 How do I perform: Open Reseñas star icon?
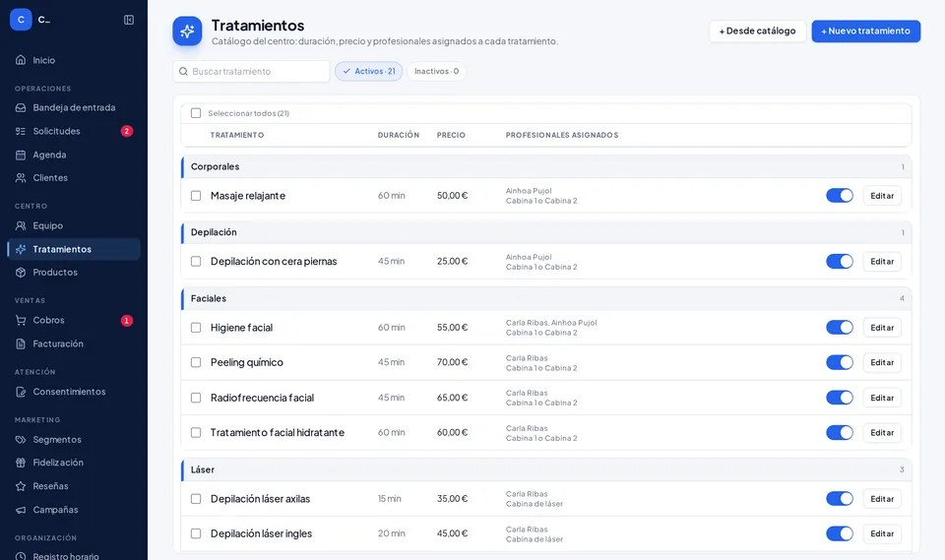pos(21,486)
